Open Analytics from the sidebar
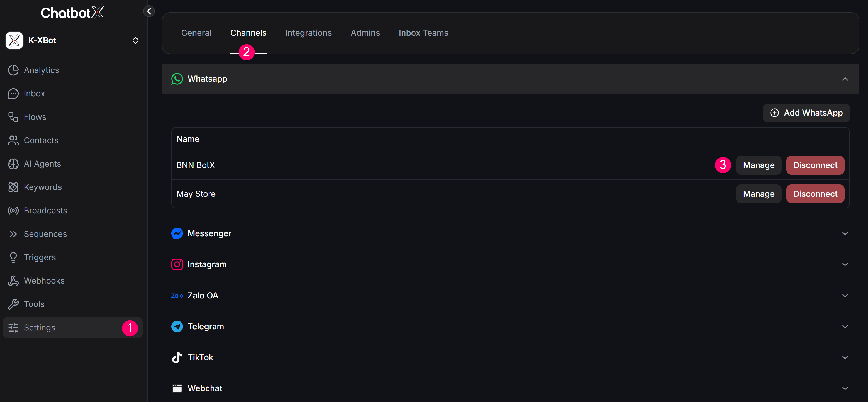This screenshot has width=868, height=402. [73, 70]
